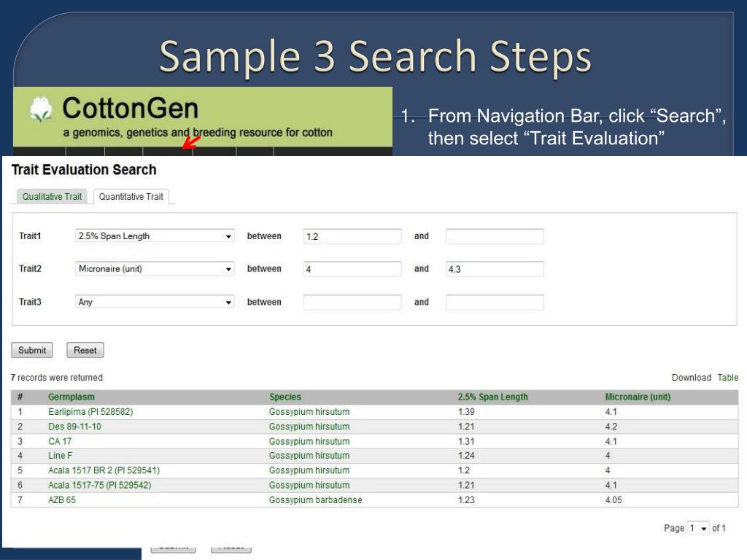Click the Germplasm column header
The width and height of the screenshot is (747, 560).
71,397
